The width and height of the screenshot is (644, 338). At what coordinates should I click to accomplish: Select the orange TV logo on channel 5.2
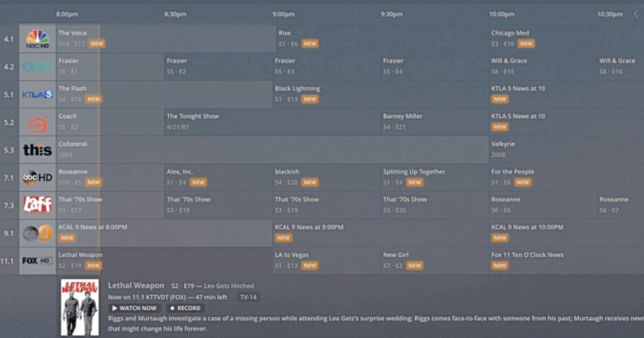pos(37,122)
